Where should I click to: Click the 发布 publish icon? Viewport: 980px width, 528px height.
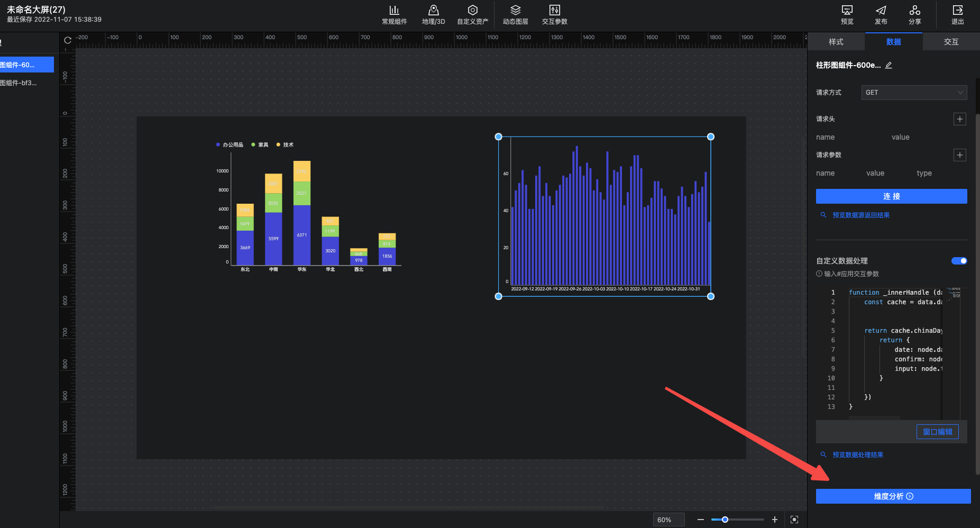pyautogui.click(x=881, y=15)
